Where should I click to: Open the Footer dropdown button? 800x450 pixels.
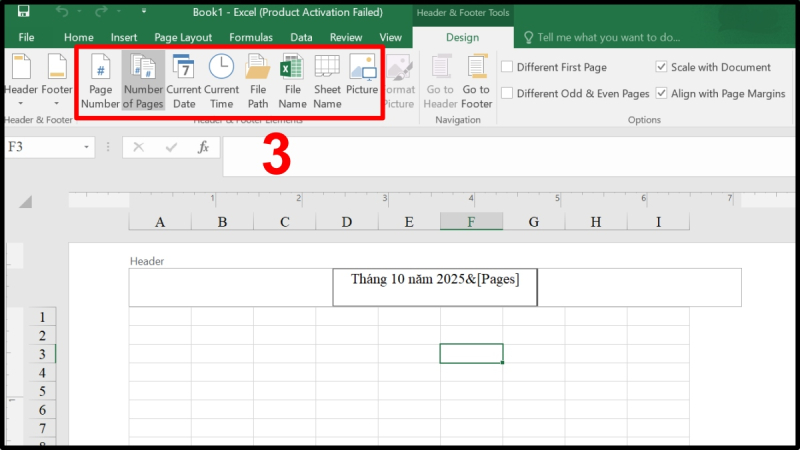(57, 81)
